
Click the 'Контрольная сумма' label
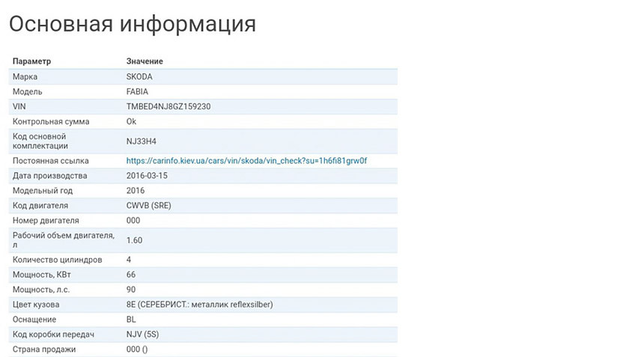(51, 121)
